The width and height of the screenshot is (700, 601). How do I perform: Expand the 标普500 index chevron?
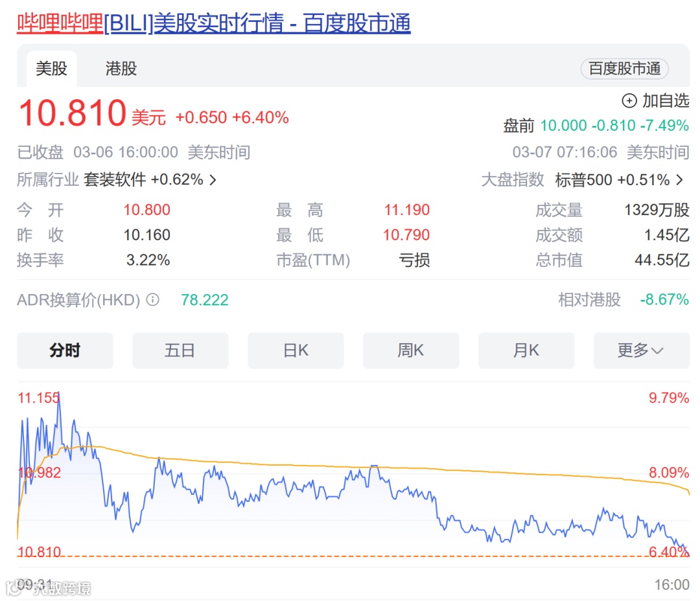[x=679, y=180]
